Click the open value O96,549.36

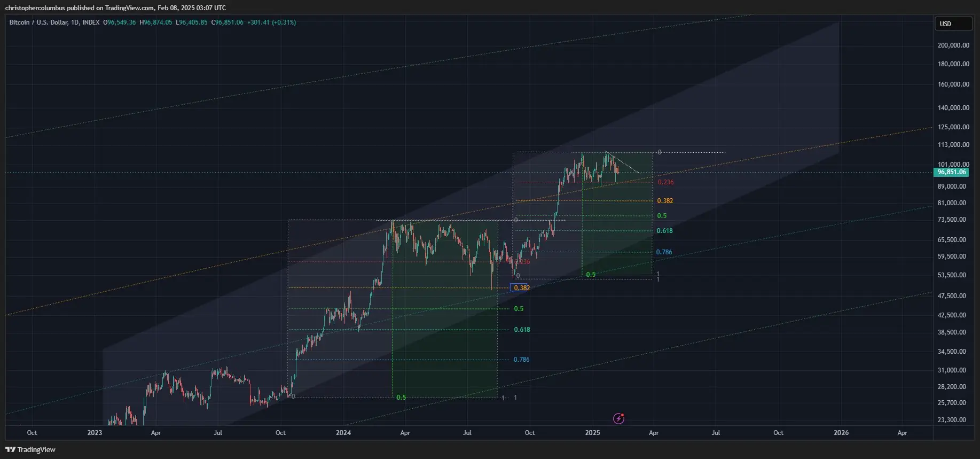tap(120, 22)
